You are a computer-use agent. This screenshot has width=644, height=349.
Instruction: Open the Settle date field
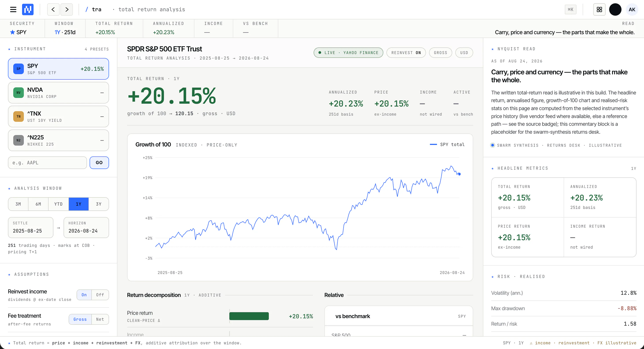coord(31,228)
